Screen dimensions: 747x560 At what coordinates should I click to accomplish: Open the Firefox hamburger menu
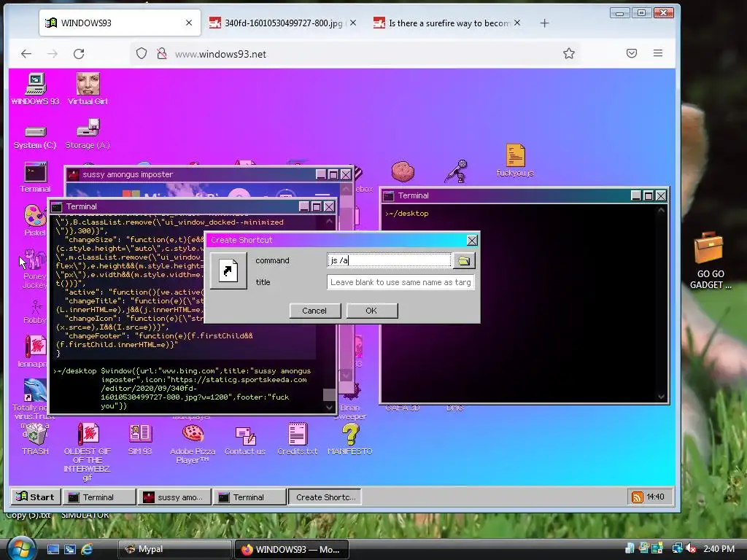(x=658, y=53)
